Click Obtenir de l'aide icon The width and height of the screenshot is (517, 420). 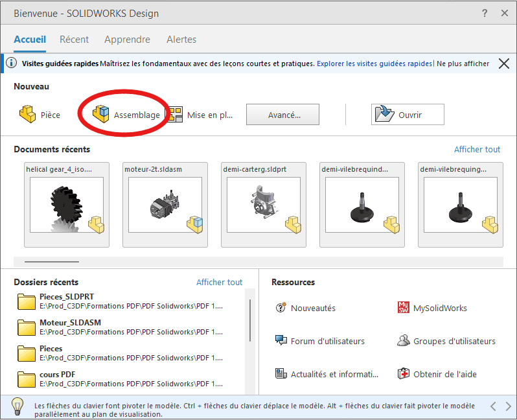(403, 374)
